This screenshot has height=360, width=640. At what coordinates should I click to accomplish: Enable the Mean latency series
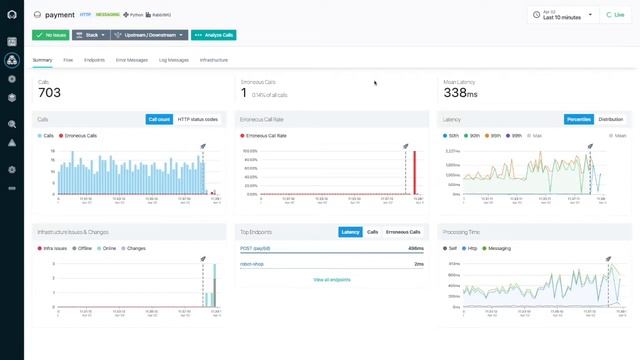618,136
